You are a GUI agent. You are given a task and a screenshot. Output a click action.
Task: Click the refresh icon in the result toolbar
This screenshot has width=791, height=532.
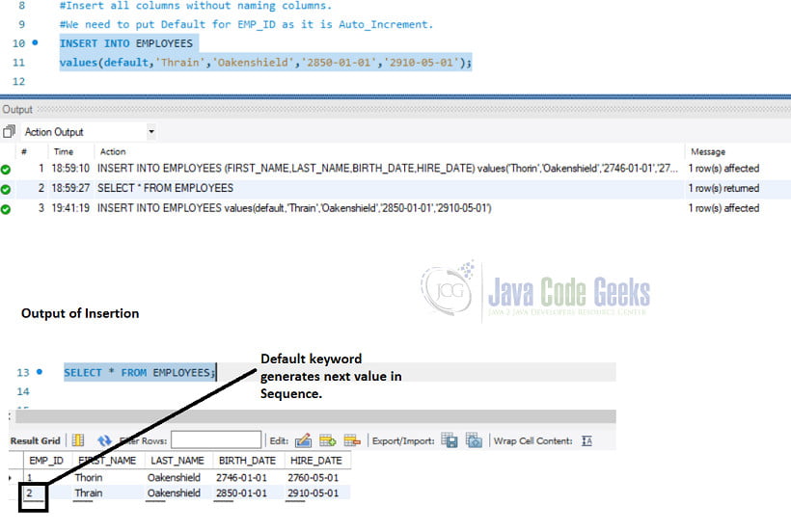pyautogui.click(x=104, y=440)
